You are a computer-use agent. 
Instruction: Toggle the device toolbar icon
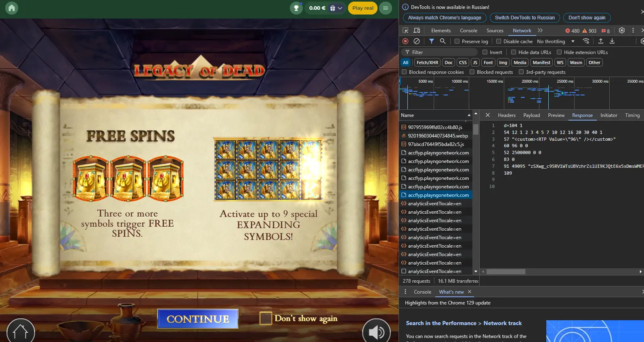pyautogui.click(x=417, y=31)
